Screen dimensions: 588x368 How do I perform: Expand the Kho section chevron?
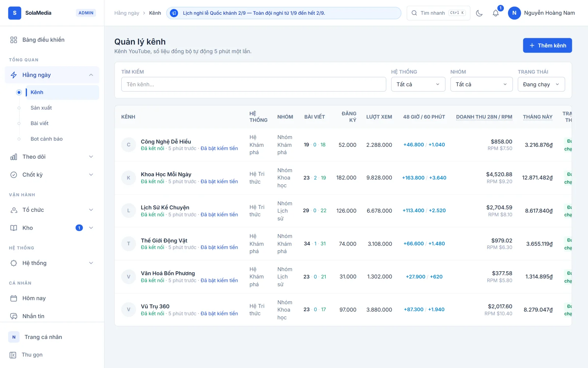coord(91,228)
